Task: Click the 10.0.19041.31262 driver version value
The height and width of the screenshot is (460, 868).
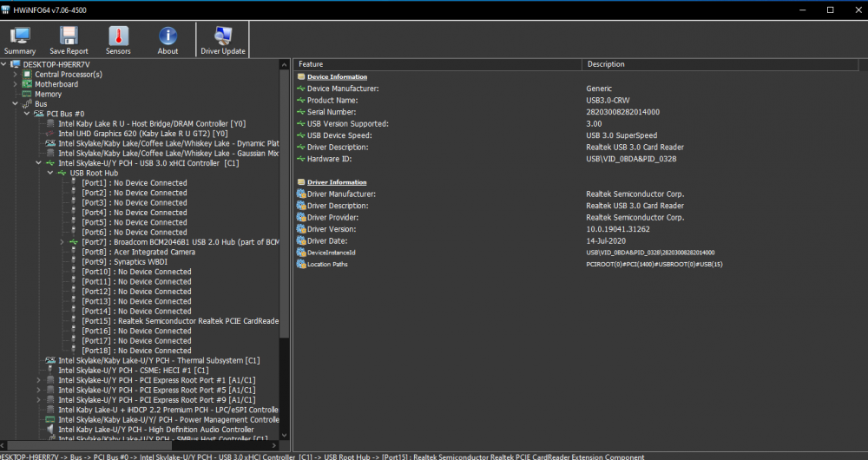Action: 618,229
